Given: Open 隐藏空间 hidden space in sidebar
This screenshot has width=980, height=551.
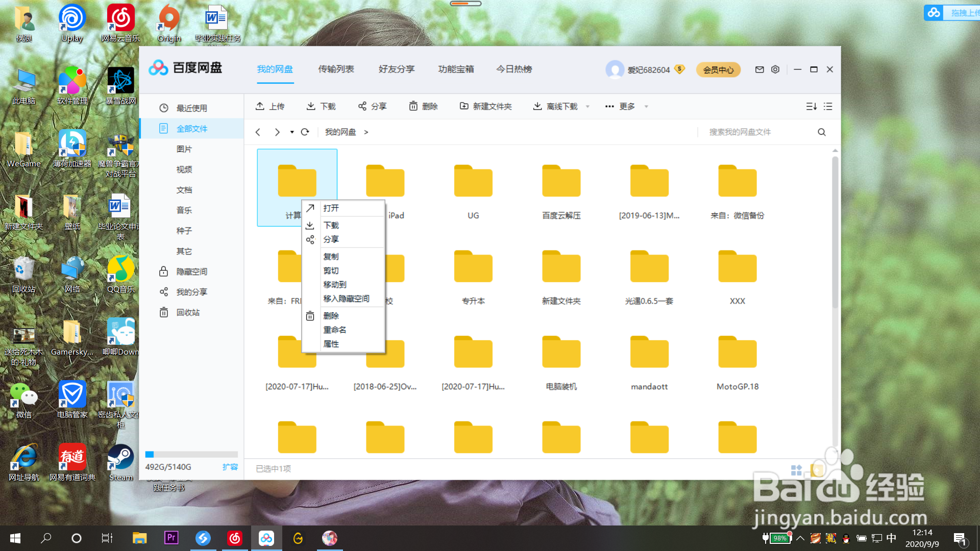Looking at the screenshot, I should pos(191,271).
